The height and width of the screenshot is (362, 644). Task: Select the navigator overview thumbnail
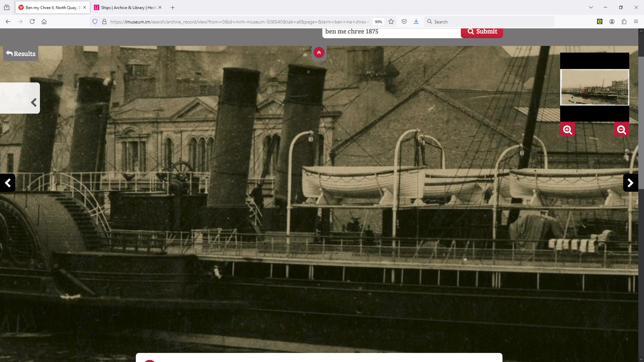point(595,87)
